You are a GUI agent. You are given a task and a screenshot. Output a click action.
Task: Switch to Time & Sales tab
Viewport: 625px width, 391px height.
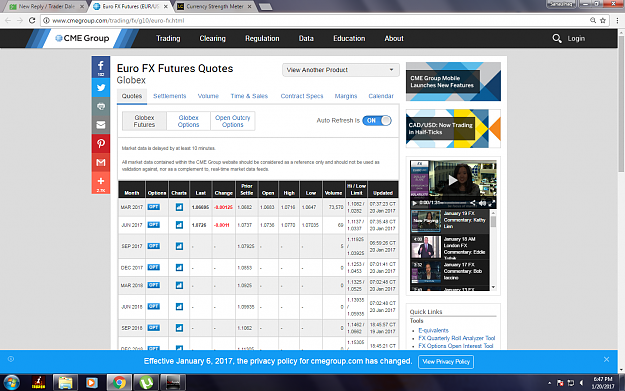click(x=249, y=96)
